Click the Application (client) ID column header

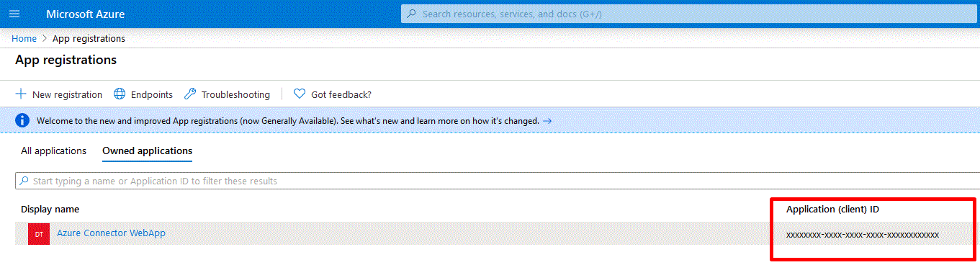pos(833,209)
